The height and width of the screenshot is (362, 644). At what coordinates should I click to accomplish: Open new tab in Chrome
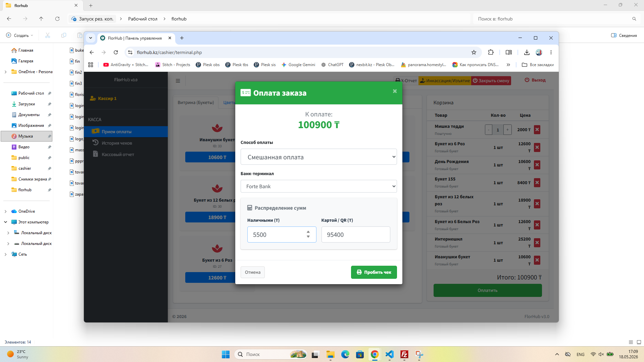[182, 38]
